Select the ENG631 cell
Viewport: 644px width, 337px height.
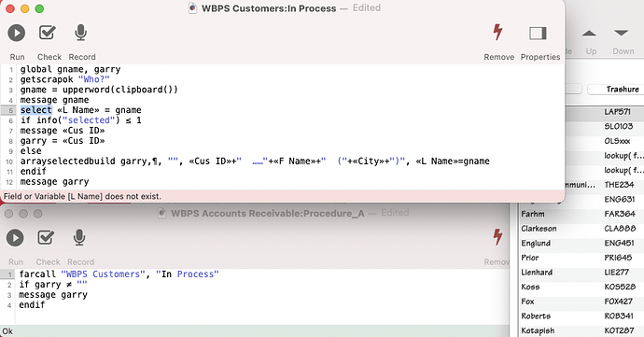coord(620,200)
